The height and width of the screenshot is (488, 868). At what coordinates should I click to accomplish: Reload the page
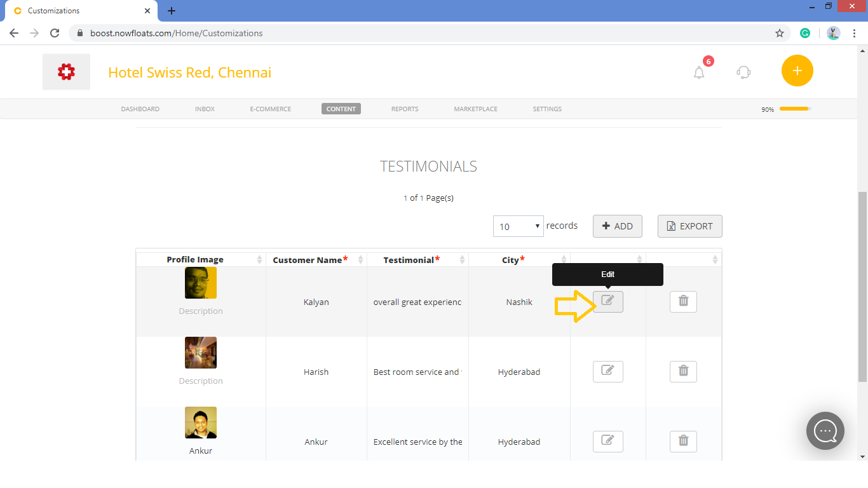[55, 33]
